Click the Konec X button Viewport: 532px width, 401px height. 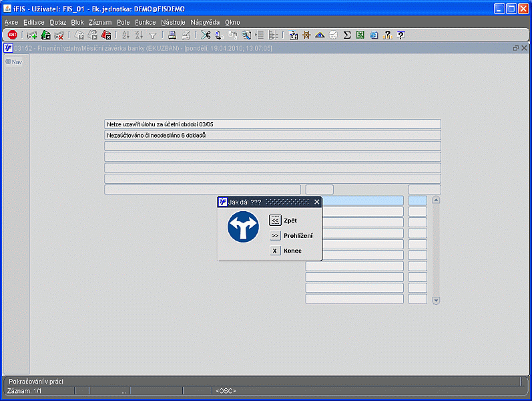click(x=275, y=251)
